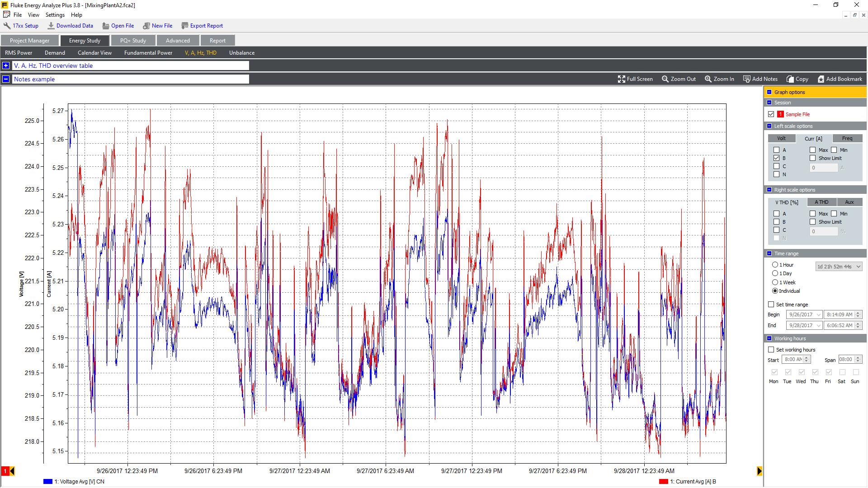Click the Download Data icon
This screenshot has height=488, width=868.
point(51,26)
